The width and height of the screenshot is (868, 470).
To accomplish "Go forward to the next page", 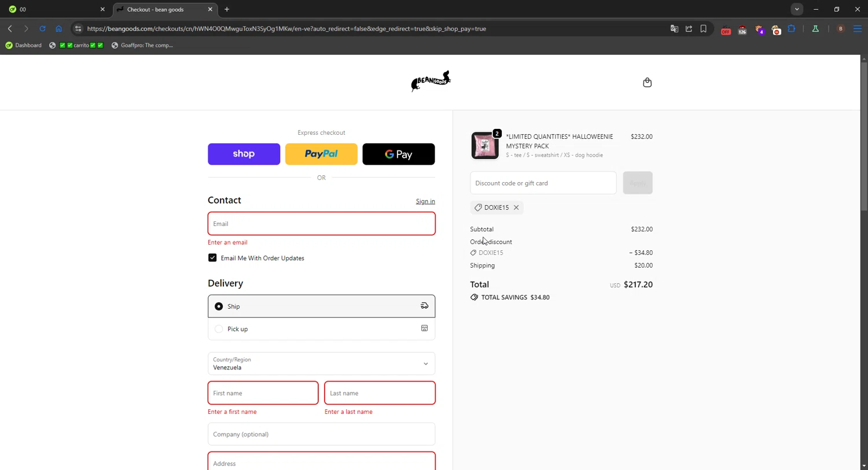I will 26,28.
